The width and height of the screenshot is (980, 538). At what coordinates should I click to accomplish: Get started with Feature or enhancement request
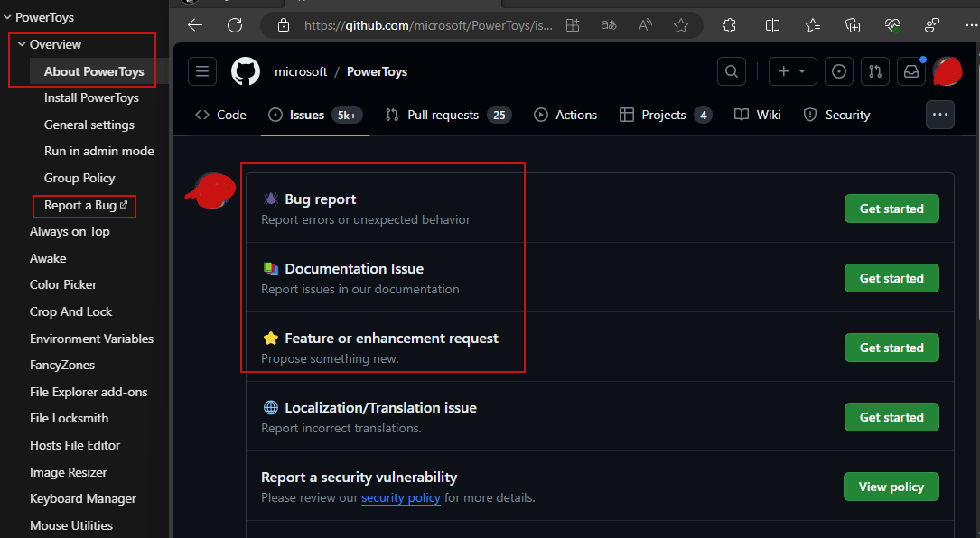pos(891,348)
